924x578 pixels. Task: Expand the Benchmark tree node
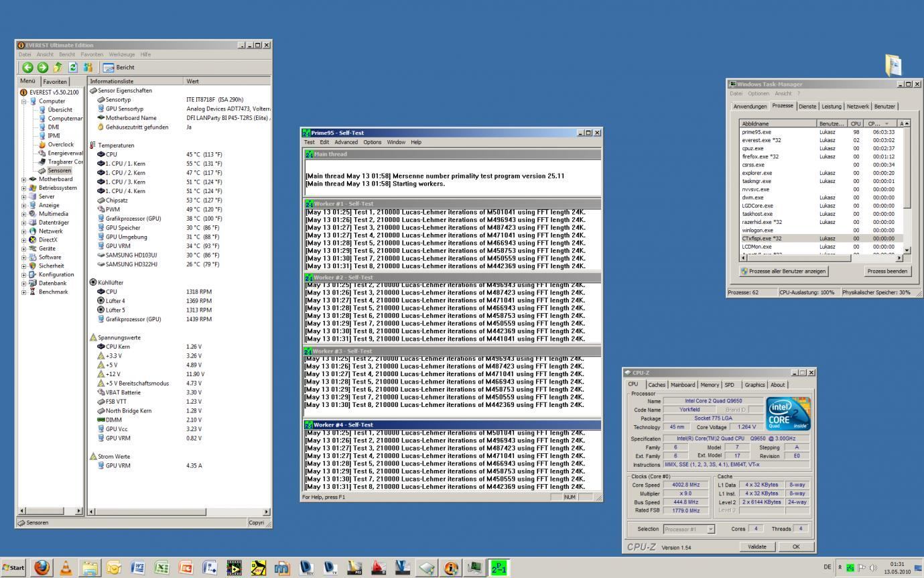click(24, 292)
